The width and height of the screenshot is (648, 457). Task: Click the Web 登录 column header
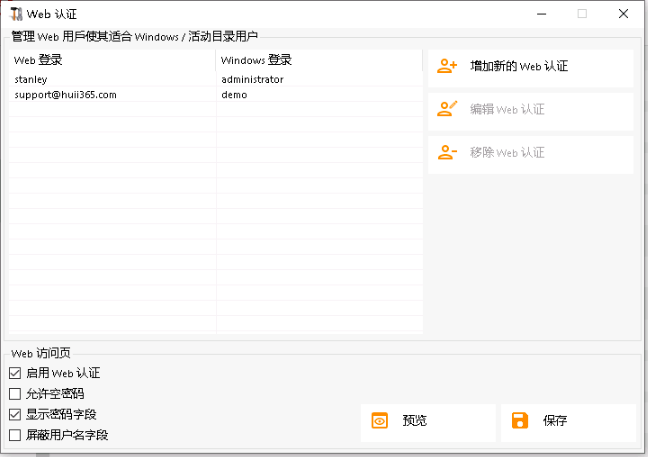point(38,60)
